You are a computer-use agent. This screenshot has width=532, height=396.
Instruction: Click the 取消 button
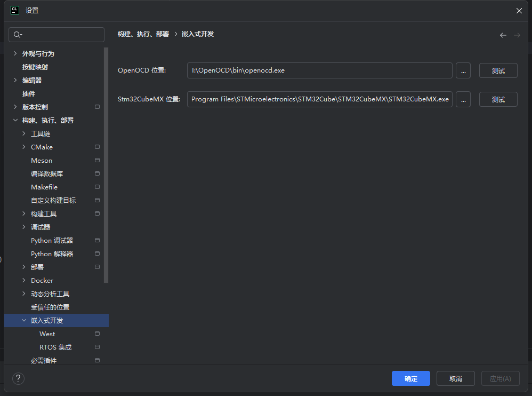[455, 378]
